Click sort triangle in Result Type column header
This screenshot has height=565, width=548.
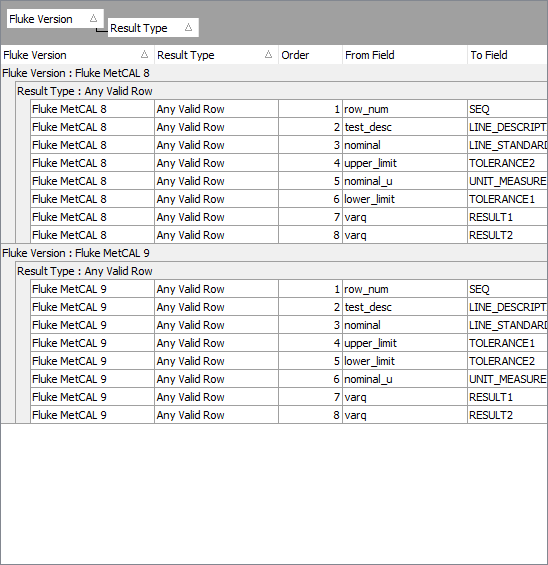pos(268,55)
